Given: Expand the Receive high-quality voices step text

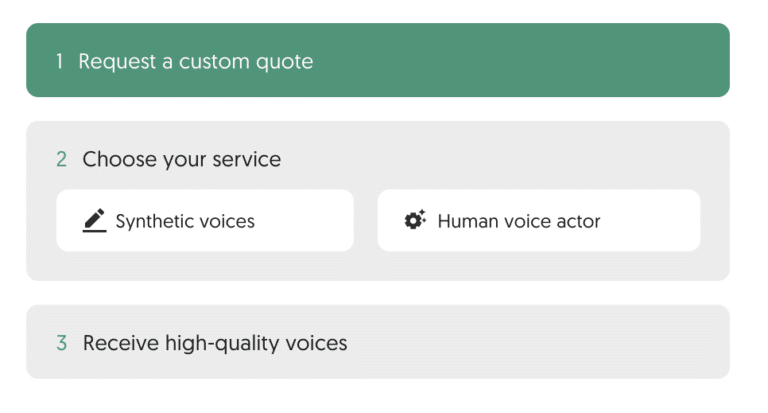Looking at the screenshot, I should pos(215,343).
